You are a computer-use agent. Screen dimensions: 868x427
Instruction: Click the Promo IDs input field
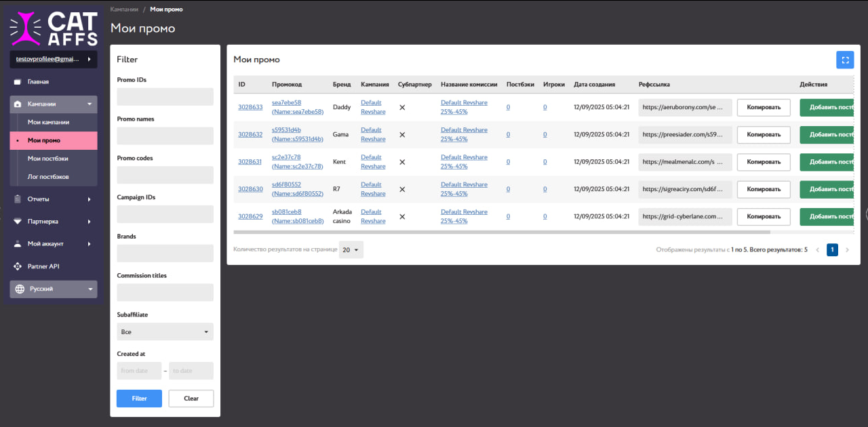[x=165, y=97]
